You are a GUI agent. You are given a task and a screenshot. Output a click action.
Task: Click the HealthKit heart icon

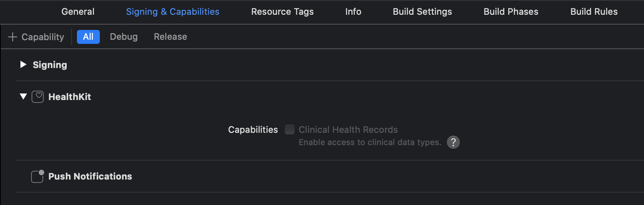pyautogui.click(x=38, y=97)
